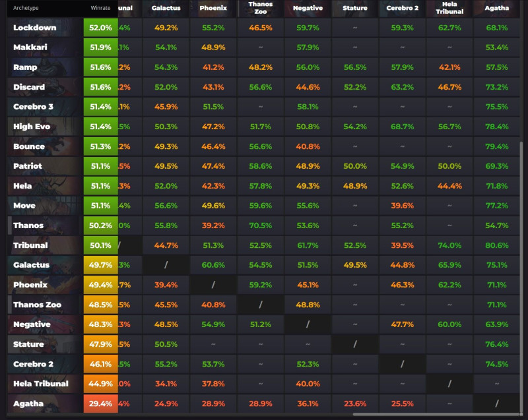Click the Bounce archetype row label
This screenshot has height=420, width=528.
point(29,146)
